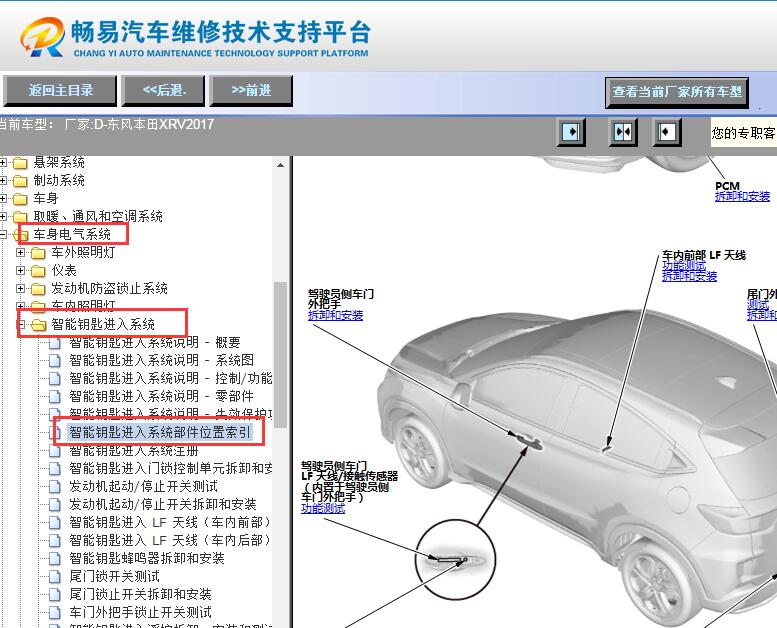This screenshot has width=777, height=628.
Task: Click tree panel scroll up arrow
Action: click(x=280, y=165)
